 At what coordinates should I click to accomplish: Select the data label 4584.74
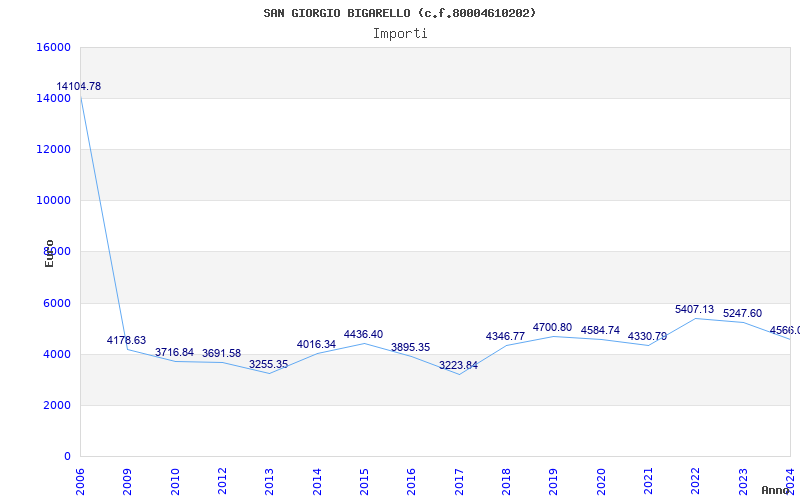coord(600,330)
